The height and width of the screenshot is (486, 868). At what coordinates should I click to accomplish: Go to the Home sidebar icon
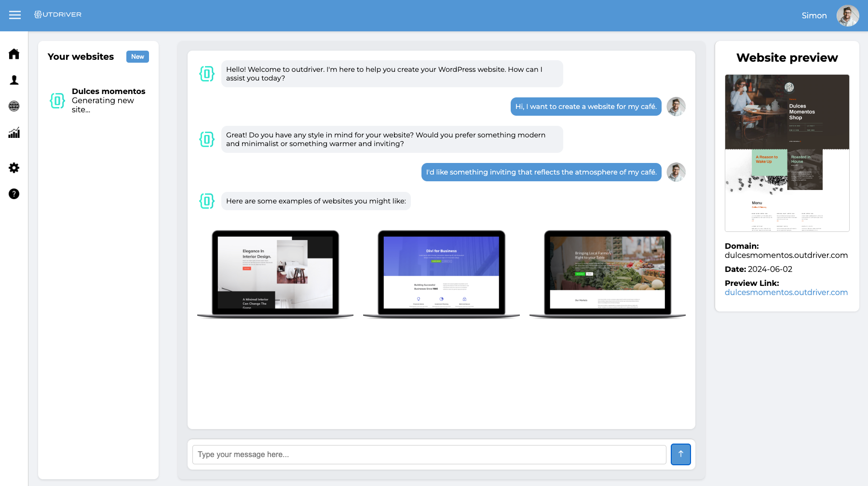14,54
